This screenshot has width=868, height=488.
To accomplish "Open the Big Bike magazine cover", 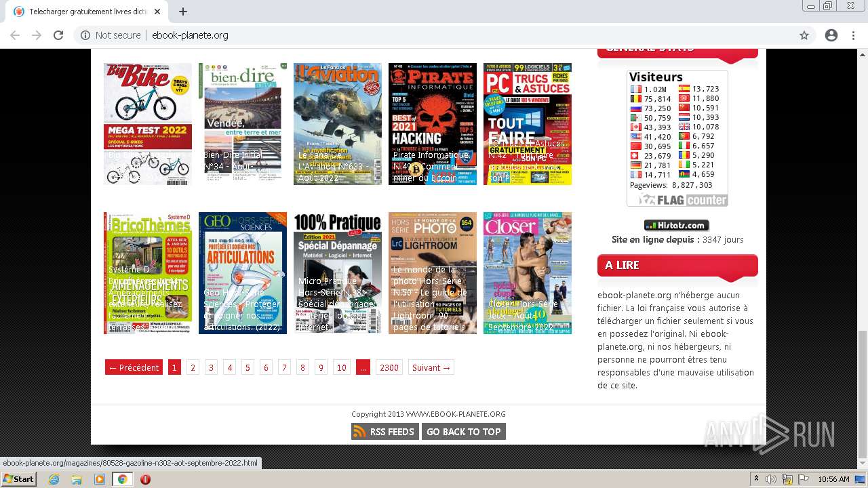I will [x=148, y=124].
